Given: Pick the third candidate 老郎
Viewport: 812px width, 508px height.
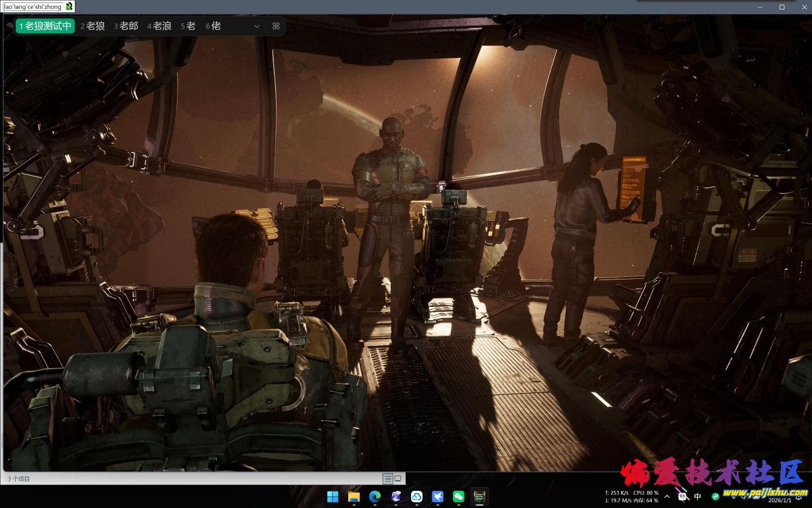Looking at the screenshot, I should (126, 26).
